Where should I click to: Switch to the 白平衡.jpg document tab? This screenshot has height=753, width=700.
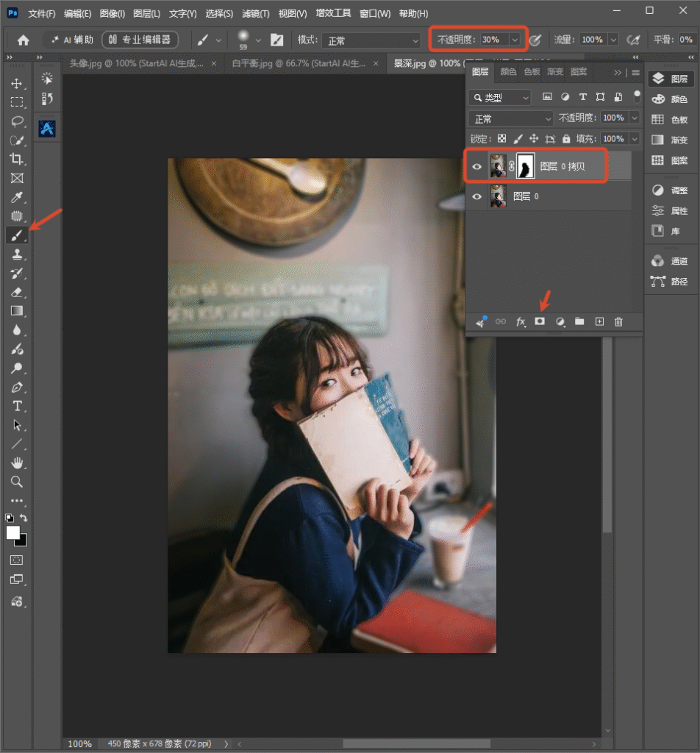pyautogui.click(x=299, y=63)
